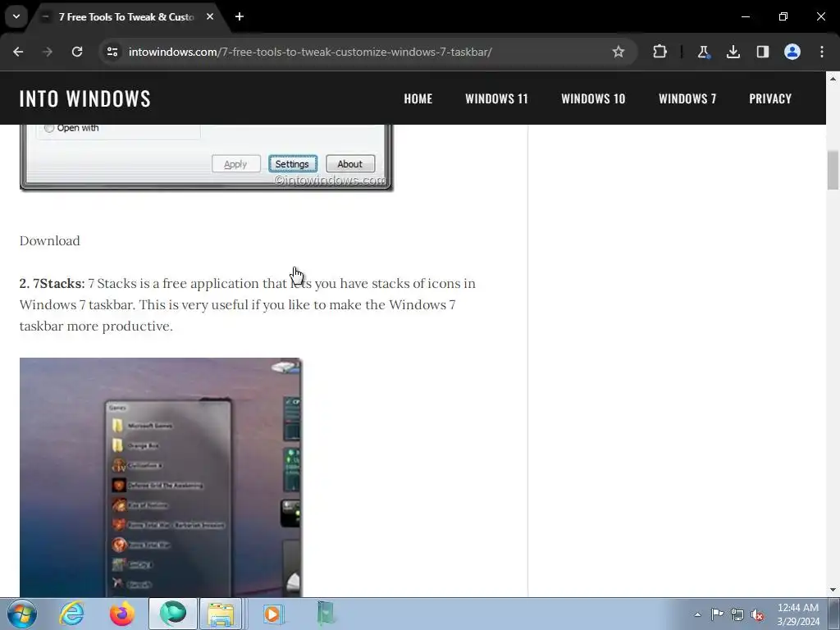Open Action Center flag icon
This screenshot has width=840, height=630.
point(717,614)
